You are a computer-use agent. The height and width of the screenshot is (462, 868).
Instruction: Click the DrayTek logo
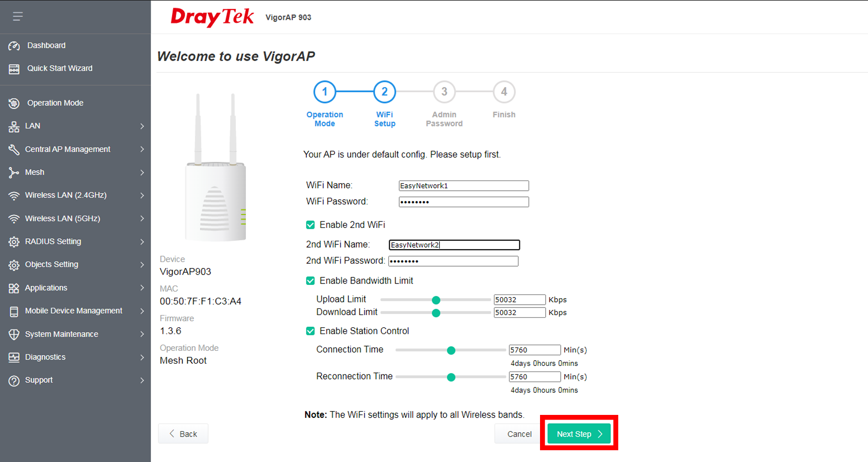click(x=212, y=17)
